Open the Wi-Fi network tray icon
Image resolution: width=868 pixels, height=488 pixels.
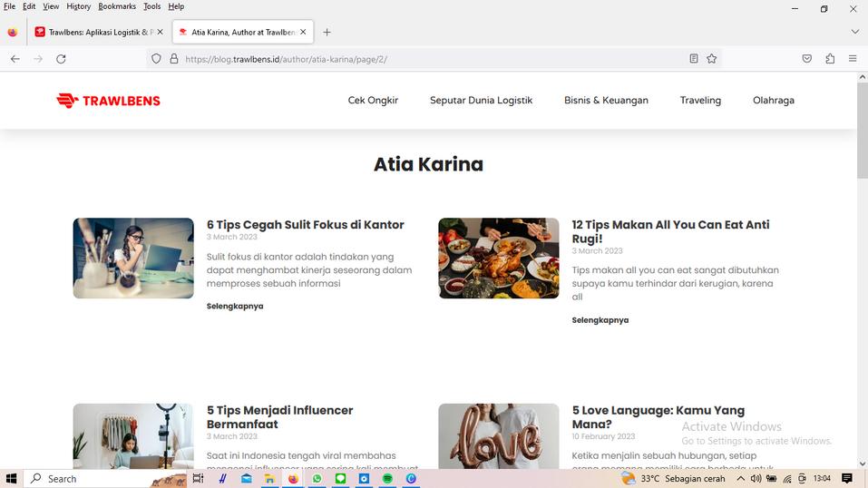pyautogui.click(x=787, y=479)
